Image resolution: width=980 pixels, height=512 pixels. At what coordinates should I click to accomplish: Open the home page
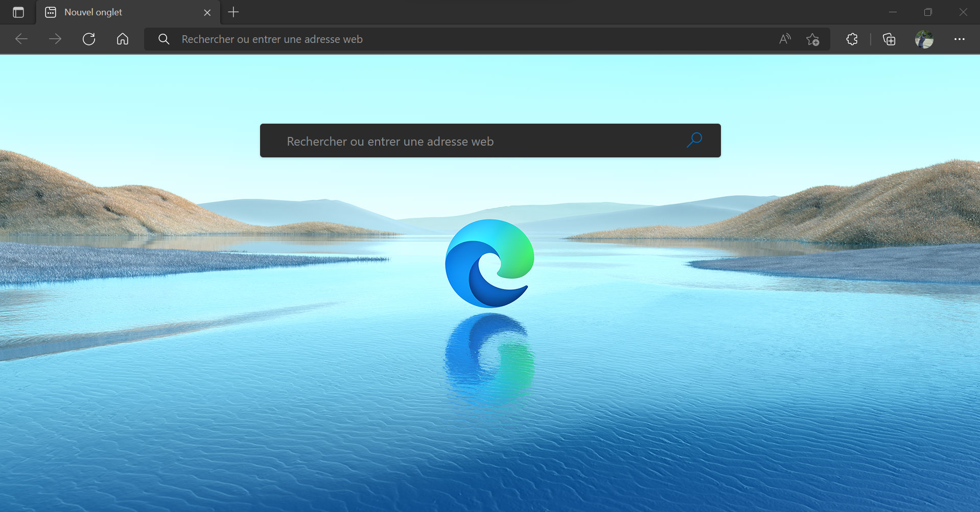[123, 39]
